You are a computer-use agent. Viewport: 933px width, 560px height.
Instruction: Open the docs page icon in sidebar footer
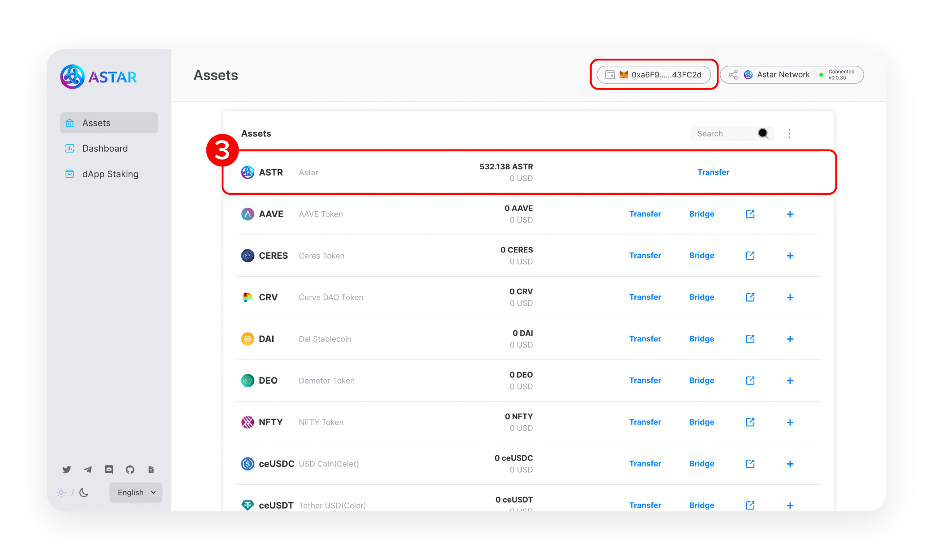(x=151, y=470)
